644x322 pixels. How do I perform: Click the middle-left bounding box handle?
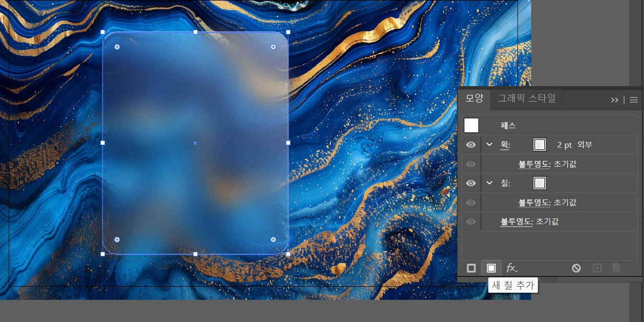pos(102,143)
